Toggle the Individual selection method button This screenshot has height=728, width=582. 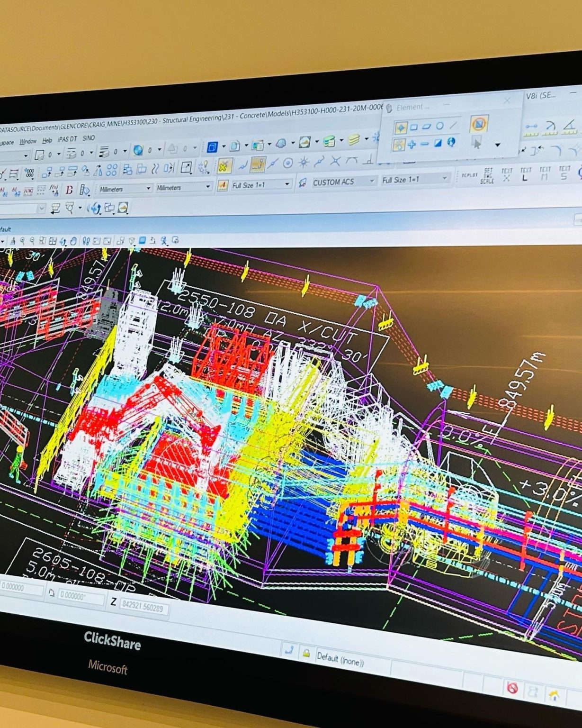pos(400,127)
